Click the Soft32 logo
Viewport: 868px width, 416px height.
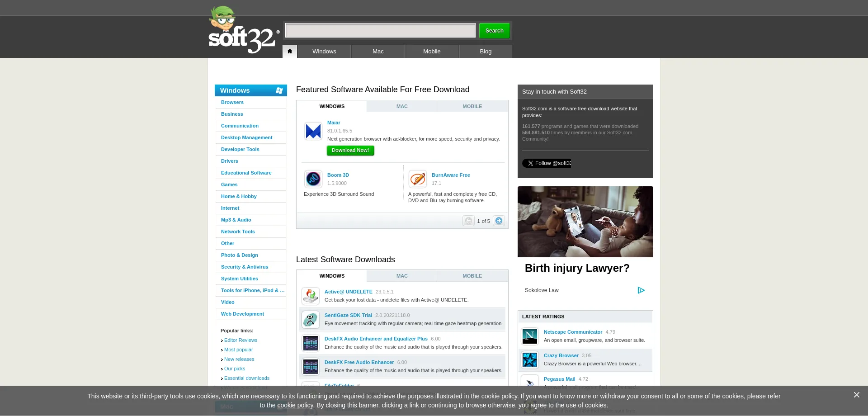click(244, 30)
